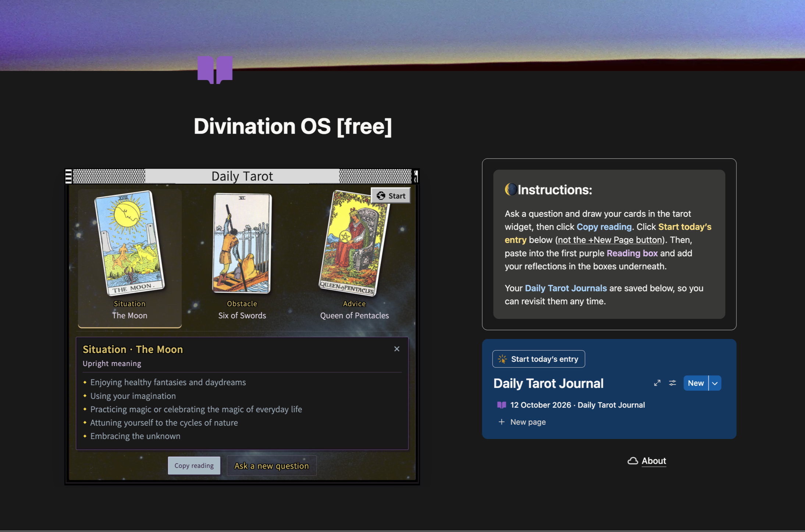Click 'Using your imagination' meaning line
This screenshot has width=805, height=532.
pyautogui.click(x=133, y=396)
